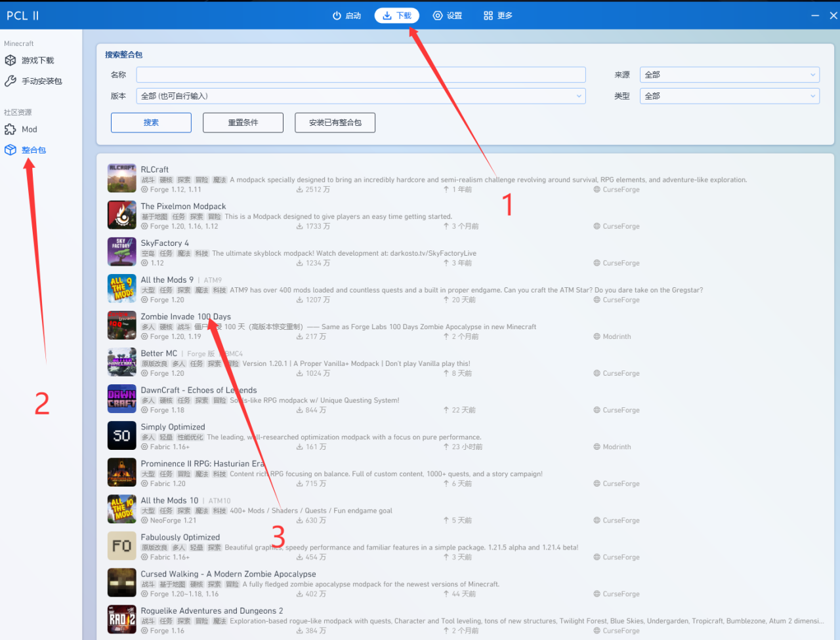Click the All the Mods 10 thumbnail
Image resolution: width=840 pixels, height=640 pixels.
122,509
